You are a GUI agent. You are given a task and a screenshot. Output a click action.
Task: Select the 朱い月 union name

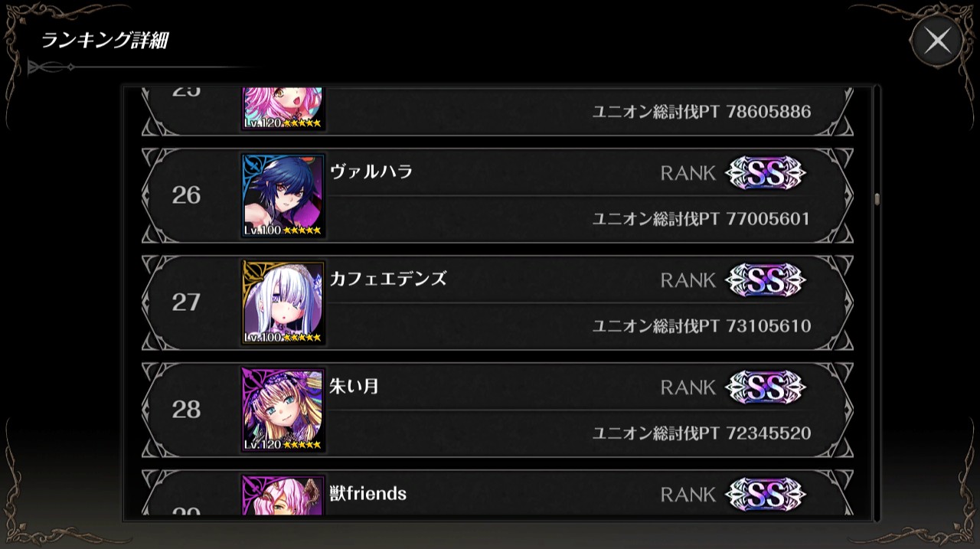tap(354, 386)
